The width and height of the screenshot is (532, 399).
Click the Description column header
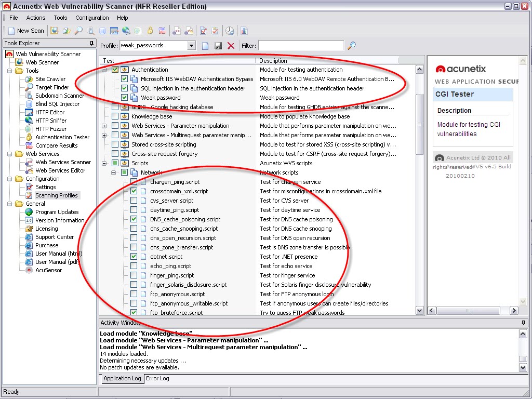[x=327, y=61]
